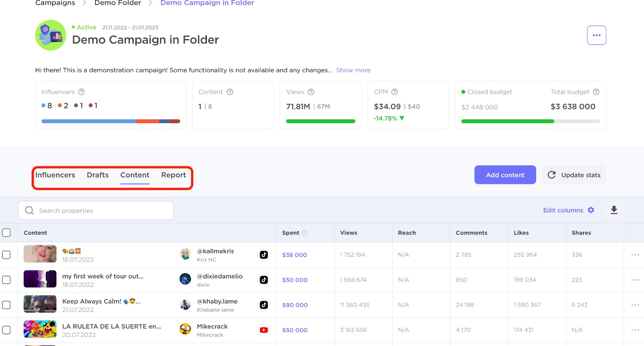644x346 pixels.
Task: Open the $38 000 spent amount
Action: click(295, 255)
